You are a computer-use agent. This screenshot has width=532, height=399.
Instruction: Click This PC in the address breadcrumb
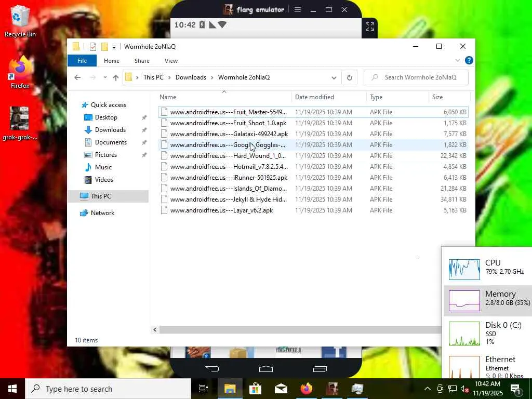153,77
